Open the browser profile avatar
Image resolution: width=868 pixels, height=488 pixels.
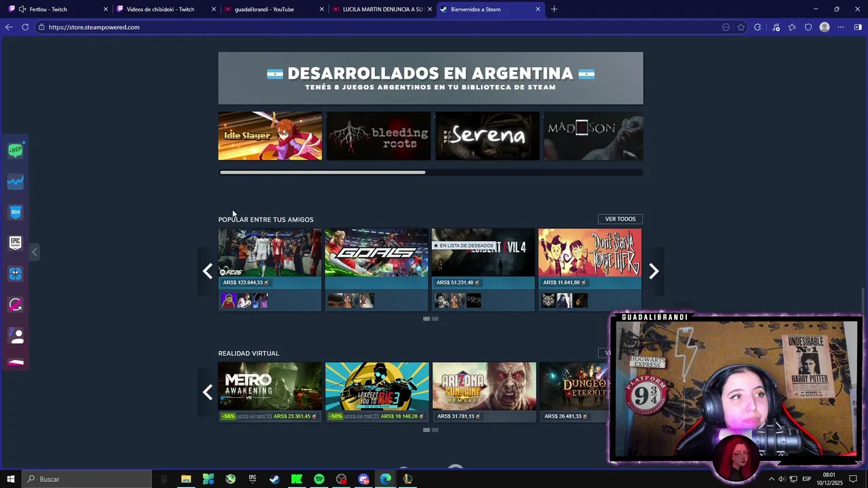pyautogui.click(x=825, y=27)
